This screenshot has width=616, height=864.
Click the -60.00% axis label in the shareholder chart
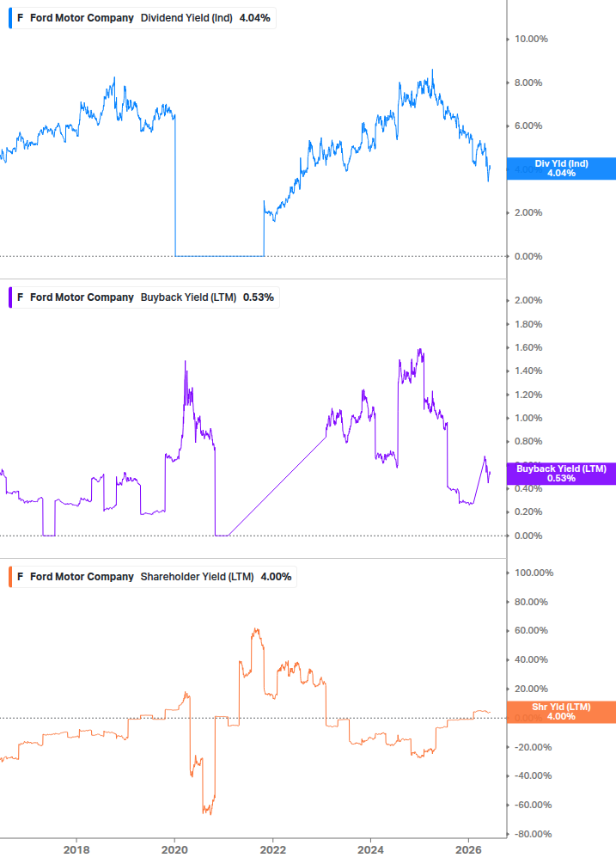click(x=533, y=805)
